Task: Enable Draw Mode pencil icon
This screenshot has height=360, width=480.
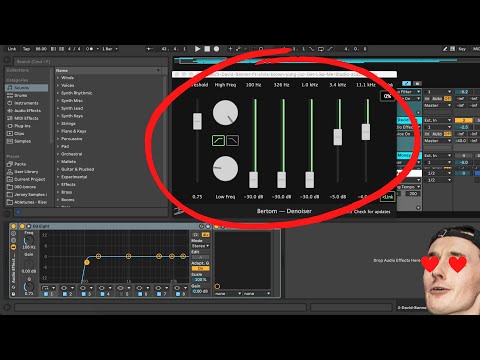Action: point(445,49)
